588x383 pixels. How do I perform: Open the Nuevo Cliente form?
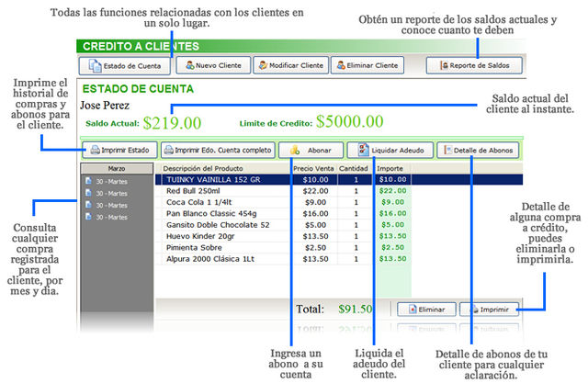point(209,66)
